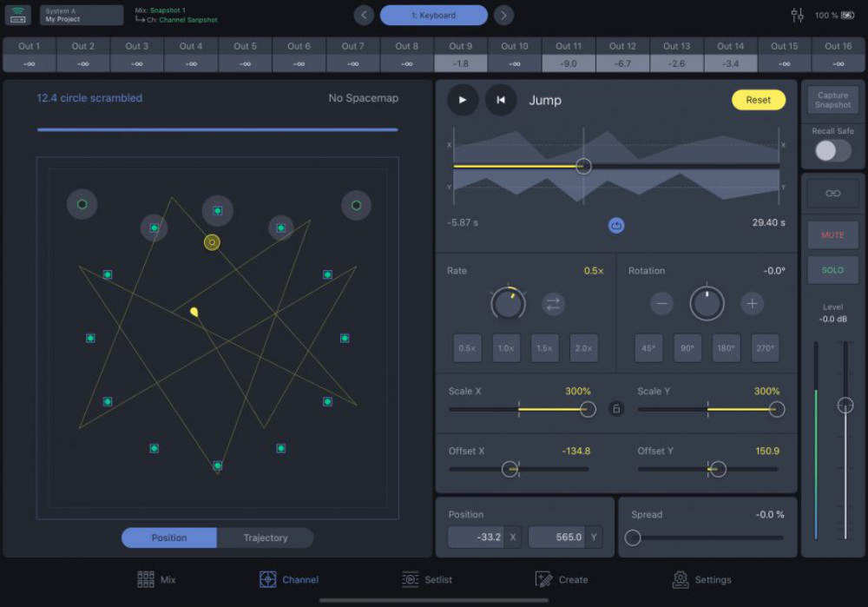868x607 pixels.
Task: Toggle the Scale X/Y lock icon
Action: tap(616, 408)
